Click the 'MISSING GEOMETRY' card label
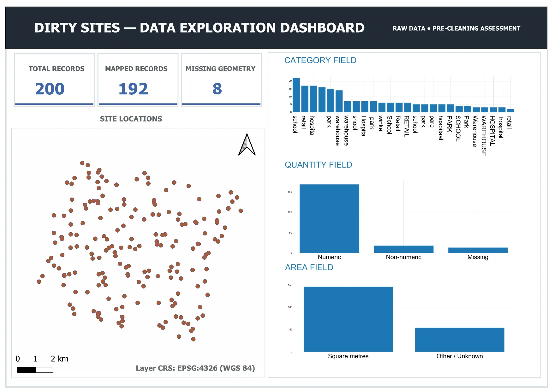Screen dimensions: 554x392 [220, 69]
